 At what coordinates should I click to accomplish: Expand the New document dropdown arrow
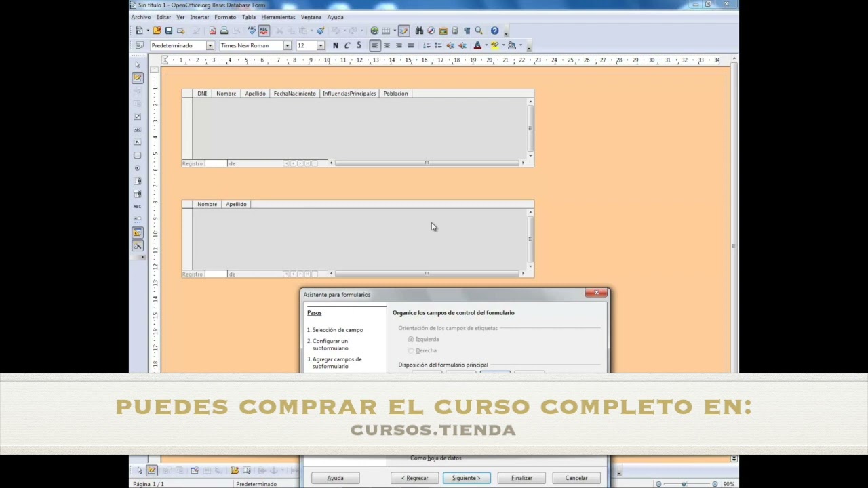(148, 30)
